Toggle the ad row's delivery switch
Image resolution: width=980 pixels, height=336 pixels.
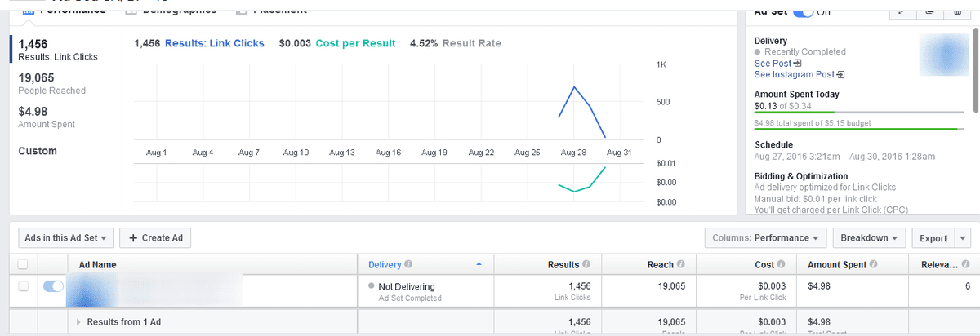coord(53,286)
